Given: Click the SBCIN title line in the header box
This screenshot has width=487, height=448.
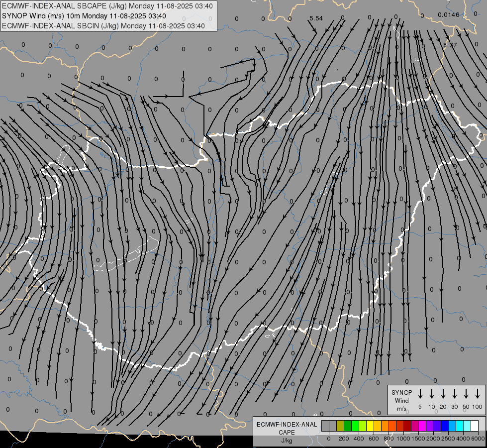Looking at the screenshot, I should pos(103,26).
